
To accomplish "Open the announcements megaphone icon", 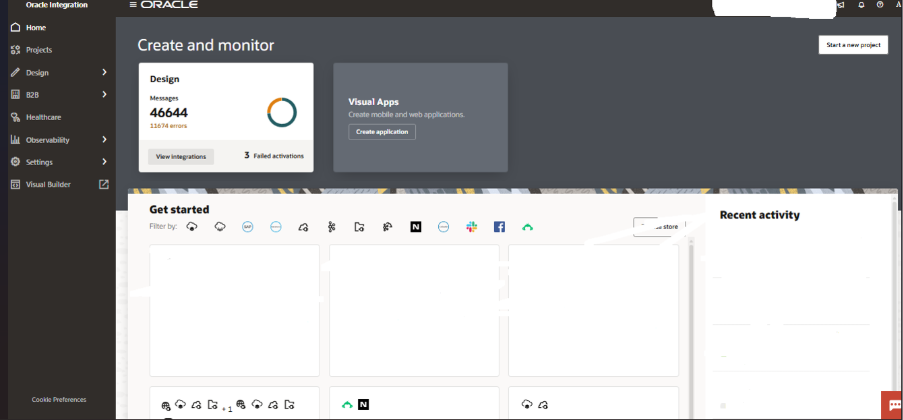I will (x=840, y=5).
